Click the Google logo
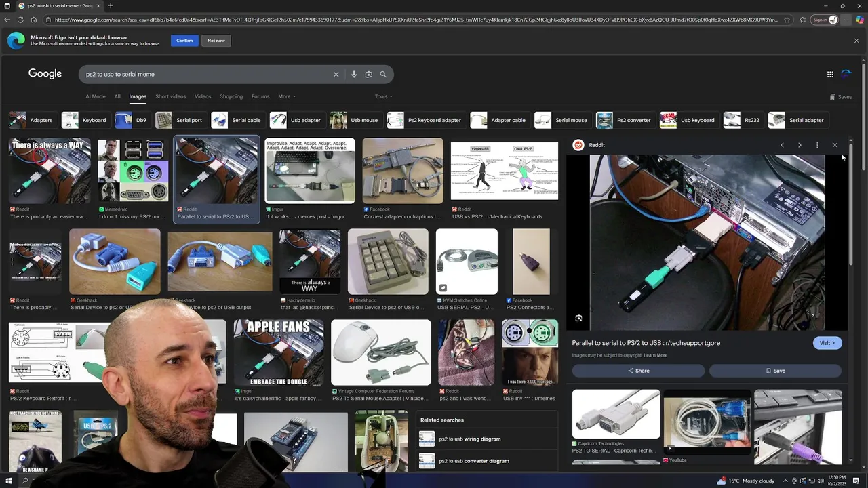 (x=45, y=74)
